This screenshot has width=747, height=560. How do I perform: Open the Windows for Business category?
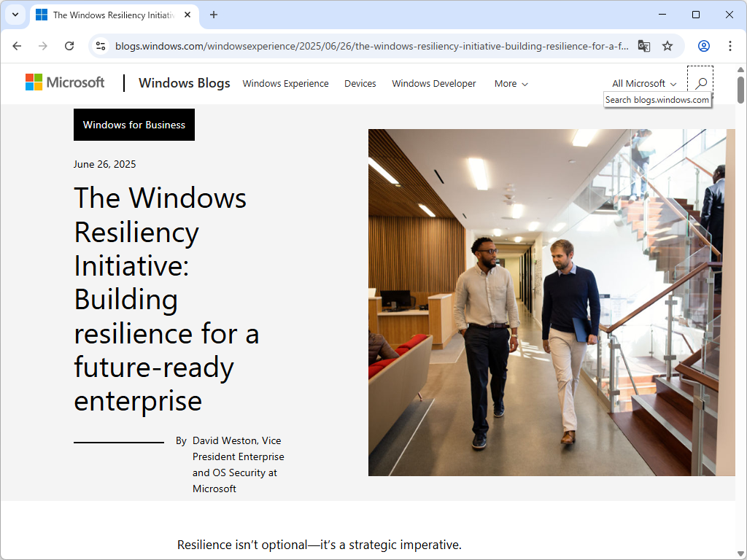133,124
